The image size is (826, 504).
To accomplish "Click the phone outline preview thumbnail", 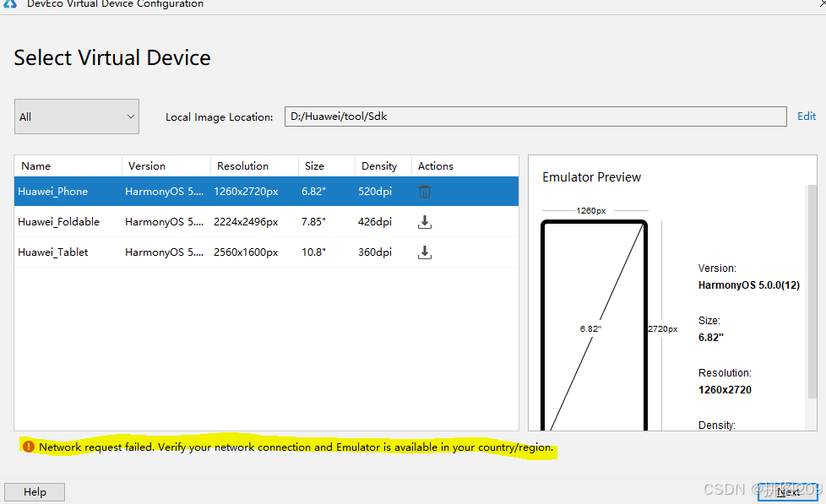I will coord(594,326).
